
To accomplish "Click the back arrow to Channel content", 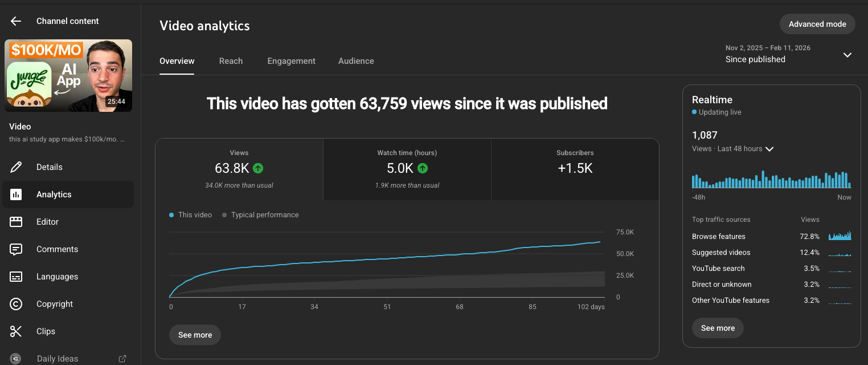I will click(15, 21).
